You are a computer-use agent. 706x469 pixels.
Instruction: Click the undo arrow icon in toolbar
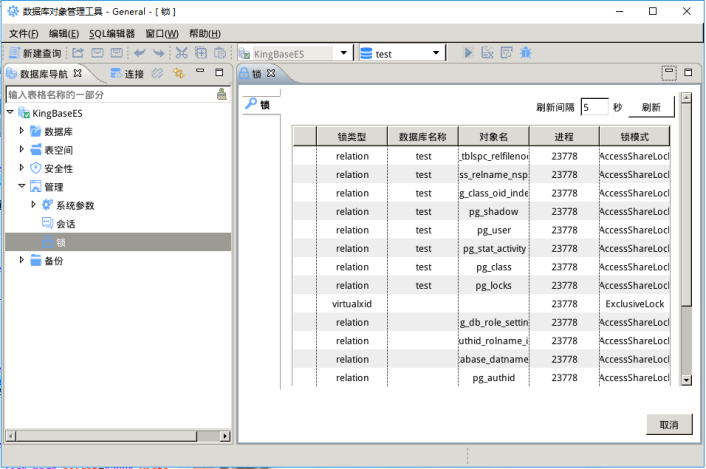pyautogui.click(x=140, y=53)
